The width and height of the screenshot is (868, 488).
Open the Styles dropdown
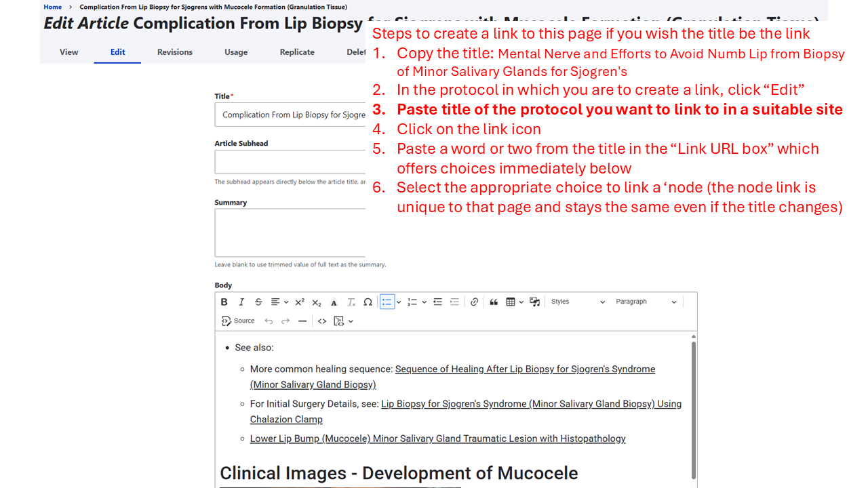577,302
